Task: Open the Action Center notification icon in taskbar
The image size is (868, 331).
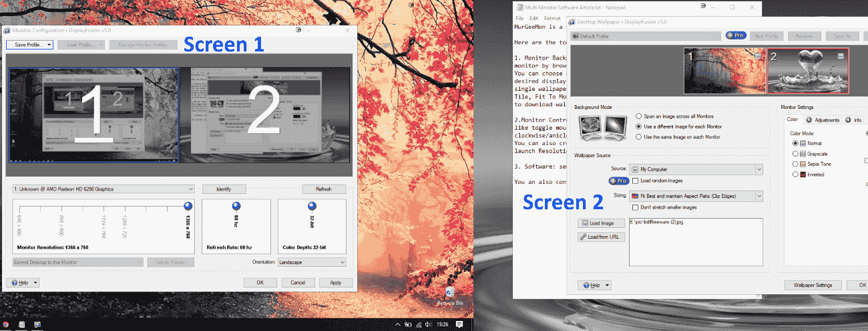Action: (x=459, y=324)
